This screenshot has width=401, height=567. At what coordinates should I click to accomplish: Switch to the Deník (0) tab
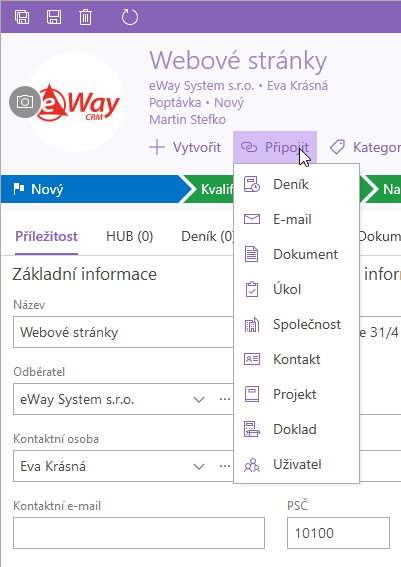tap(208, 236)
